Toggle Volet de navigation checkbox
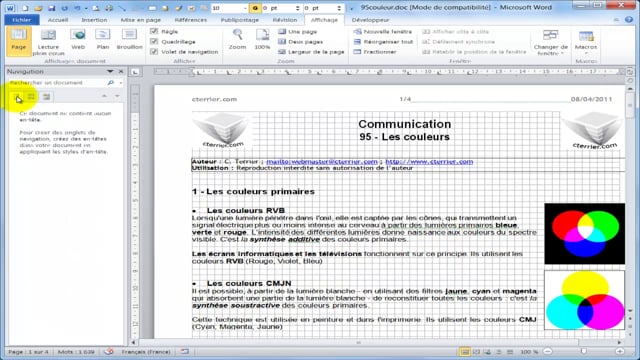The height and width of the screenshot is (360, 640). click(154, 52)
